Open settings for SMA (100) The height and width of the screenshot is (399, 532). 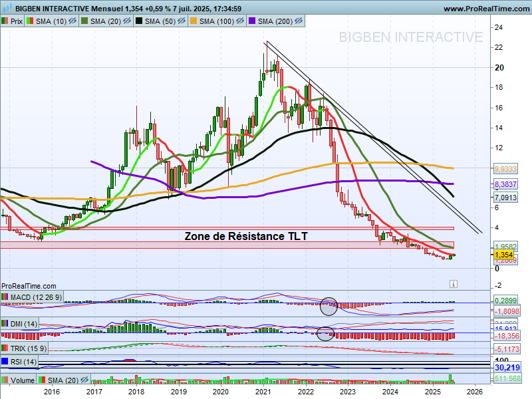[217, 20]
